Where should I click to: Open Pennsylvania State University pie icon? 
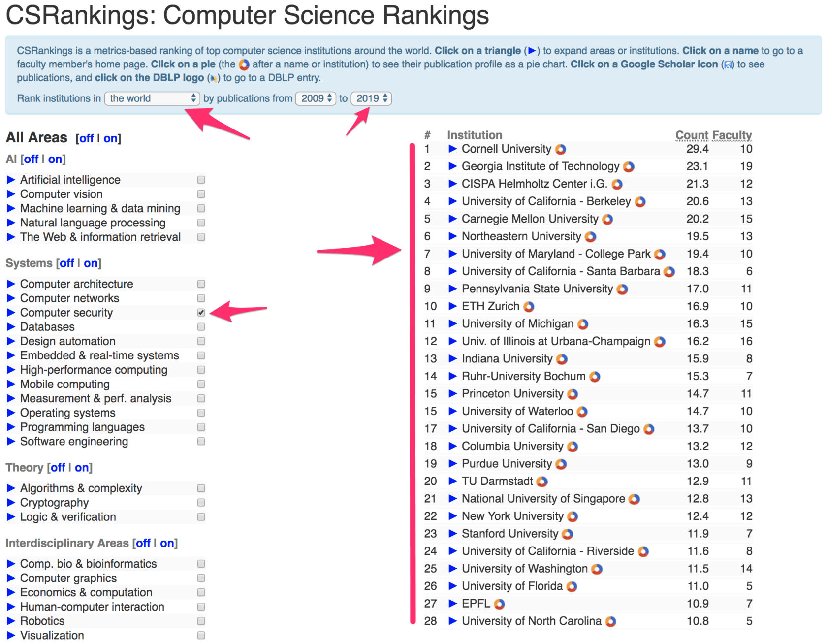(x=622, y=289)
